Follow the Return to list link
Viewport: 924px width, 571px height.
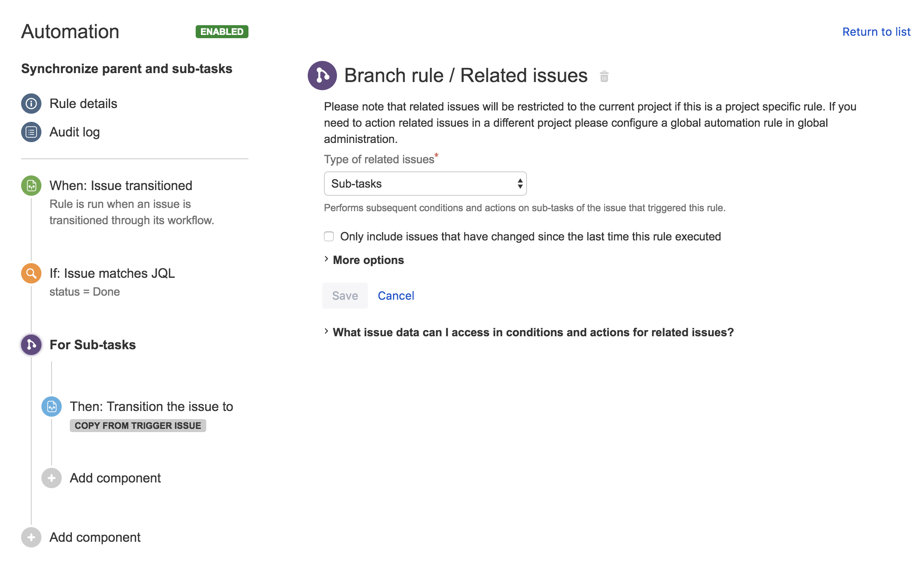(876, 32)
